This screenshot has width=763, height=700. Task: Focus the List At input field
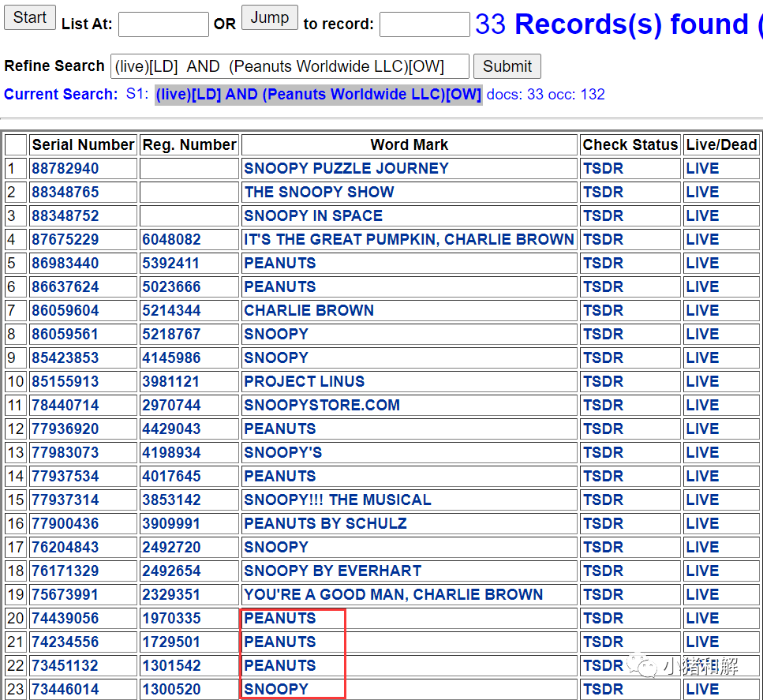coord(163,24)
